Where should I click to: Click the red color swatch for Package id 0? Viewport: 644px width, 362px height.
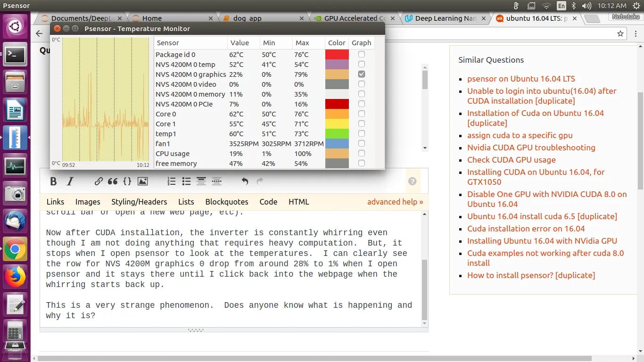point(337,55)
